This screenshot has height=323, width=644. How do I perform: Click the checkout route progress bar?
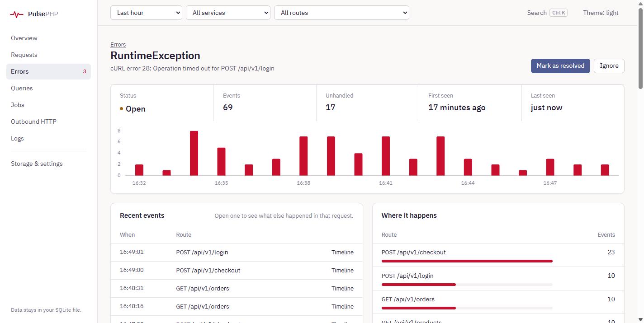pos(467,261)
